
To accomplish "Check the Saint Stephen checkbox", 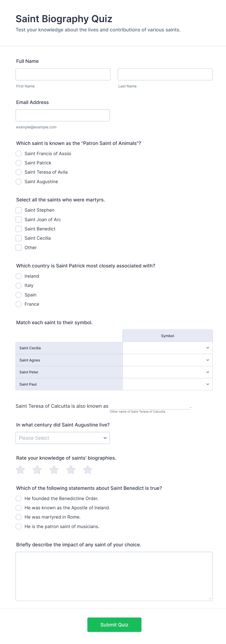I will pos(19,210).
